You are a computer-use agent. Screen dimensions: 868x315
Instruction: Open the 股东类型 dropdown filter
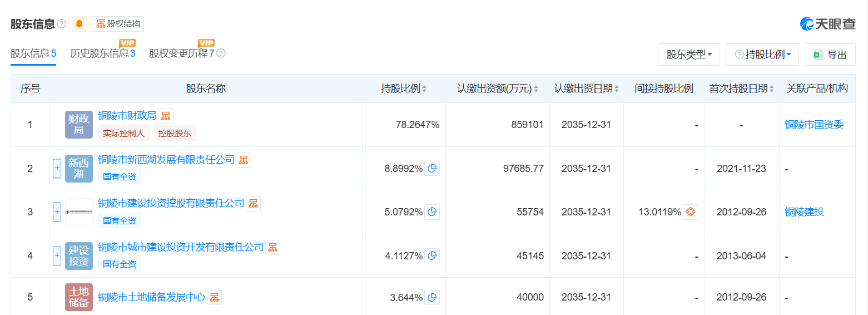pyautogui.click(x=689, y=55)
